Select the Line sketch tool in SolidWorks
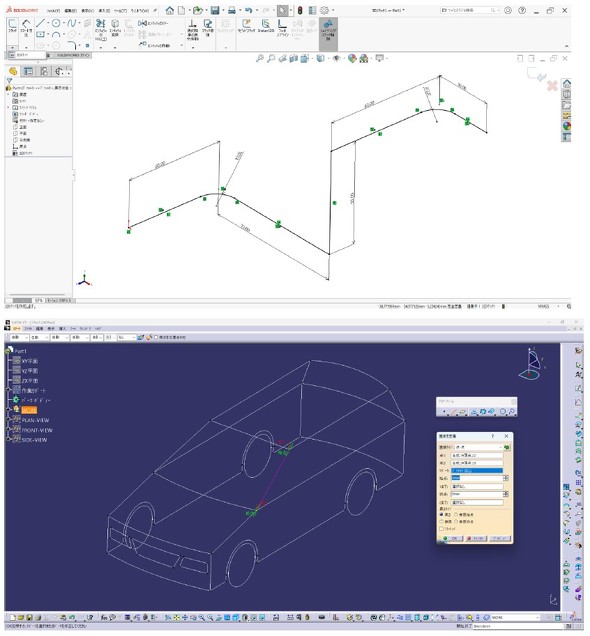The height and width of the screenshot is (636, 590). pyautogui.click(x=40, y=24)
